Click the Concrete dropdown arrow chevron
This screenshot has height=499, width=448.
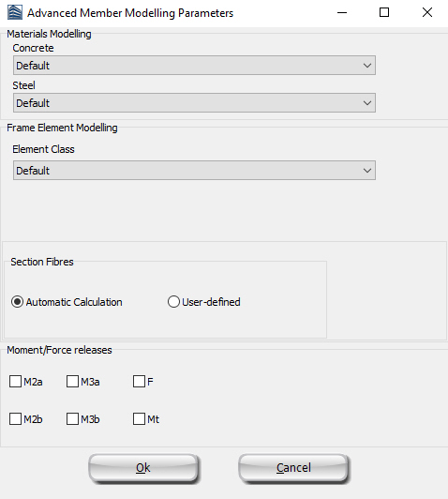(367, 66)
